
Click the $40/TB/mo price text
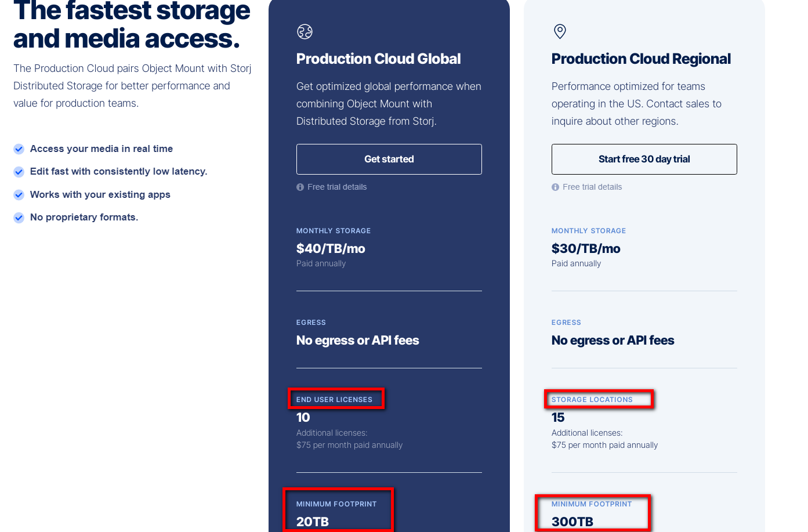331,249
